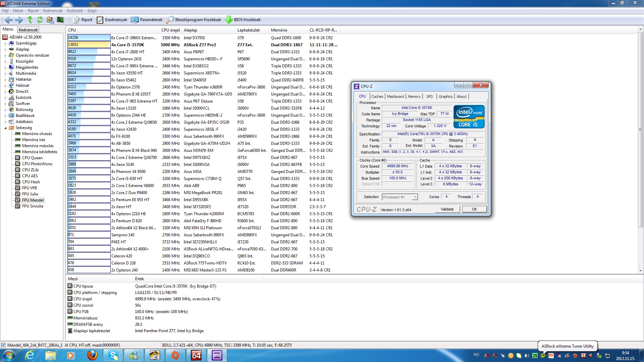Viewport: 644px width, 362px height.
Task: Open Windows Explorer from the taskbar
Action: tap(51, 355)
